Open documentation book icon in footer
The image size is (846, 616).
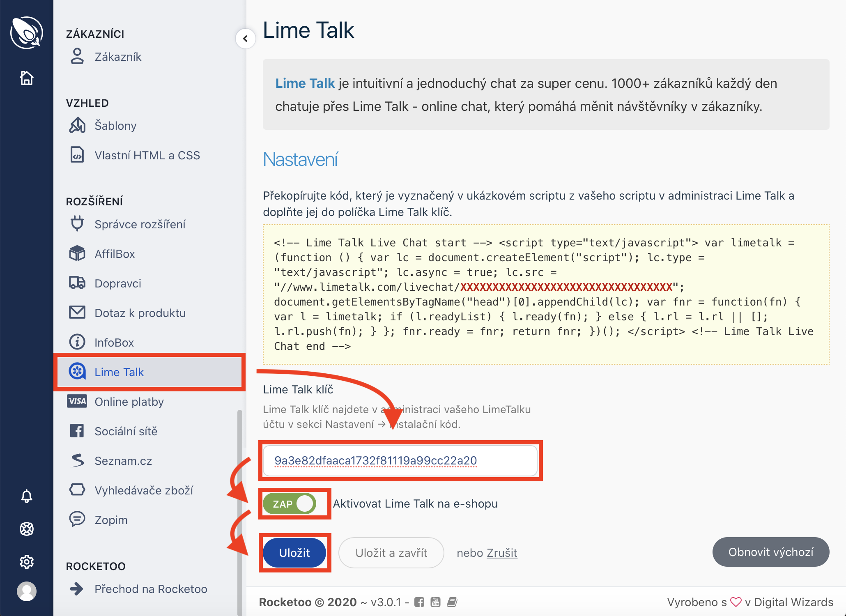(452, 602)
